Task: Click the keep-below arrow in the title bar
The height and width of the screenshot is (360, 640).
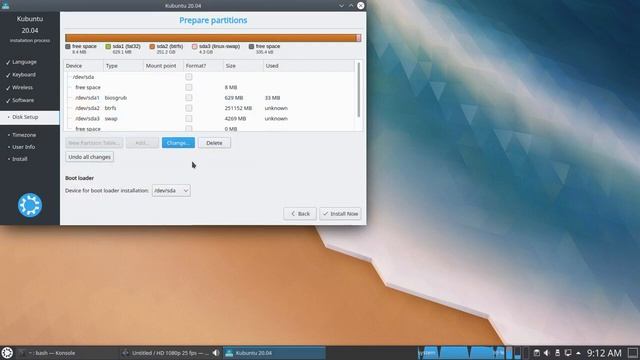Action: tap(341, 6)
